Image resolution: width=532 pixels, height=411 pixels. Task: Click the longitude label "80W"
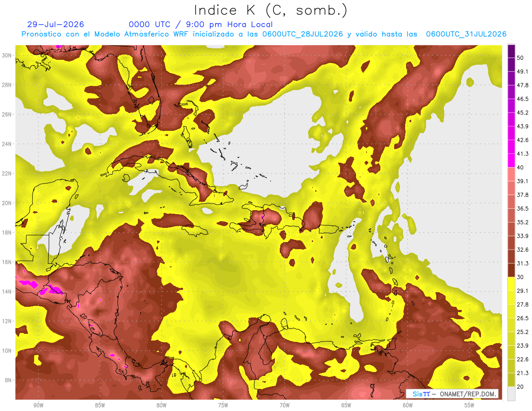click(161, 405)
